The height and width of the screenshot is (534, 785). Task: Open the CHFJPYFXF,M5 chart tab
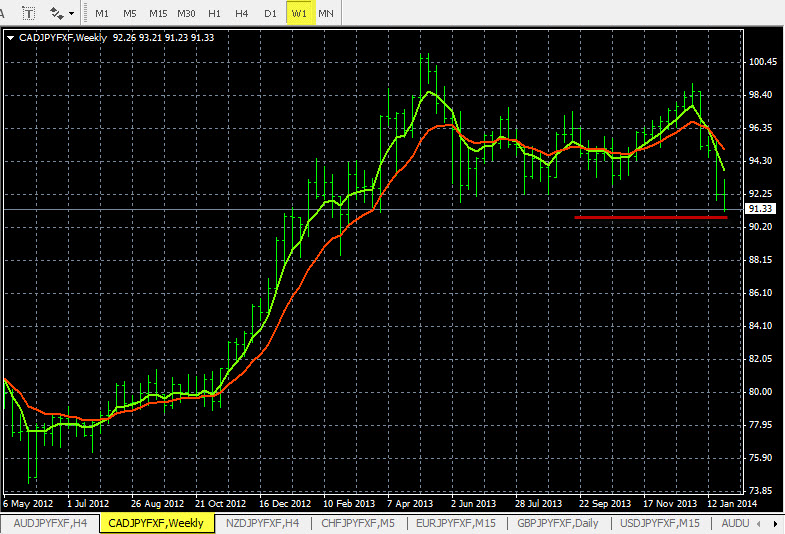(x=358, y=523)
